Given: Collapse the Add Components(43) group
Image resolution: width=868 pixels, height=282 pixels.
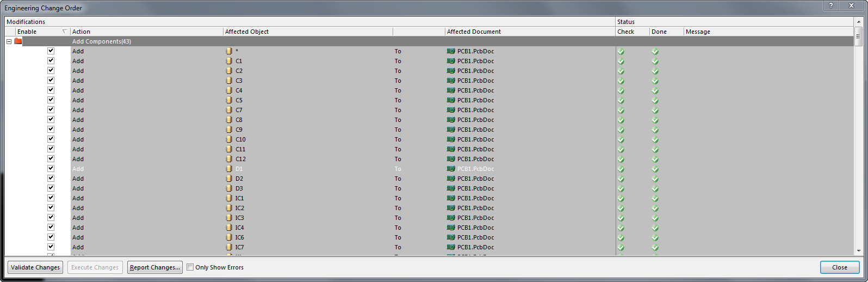Looking at the screenshot, I should pos(9,41).
